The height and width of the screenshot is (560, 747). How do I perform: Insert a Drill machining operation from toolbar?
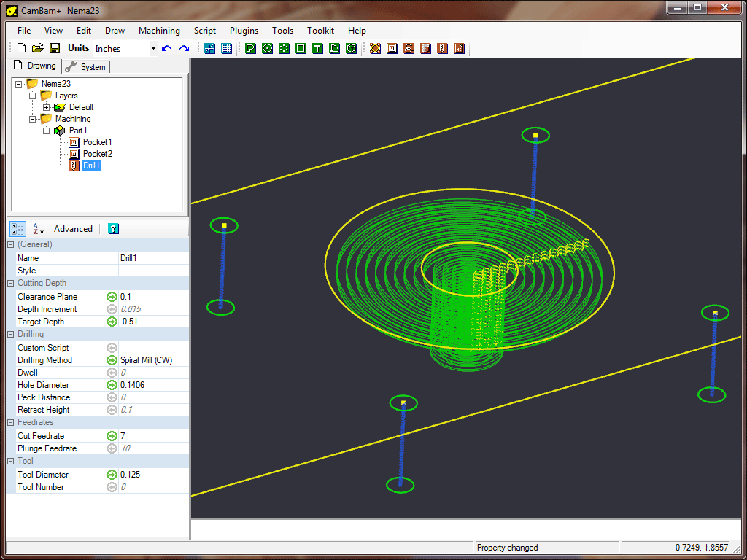click(x=442, y=48)
